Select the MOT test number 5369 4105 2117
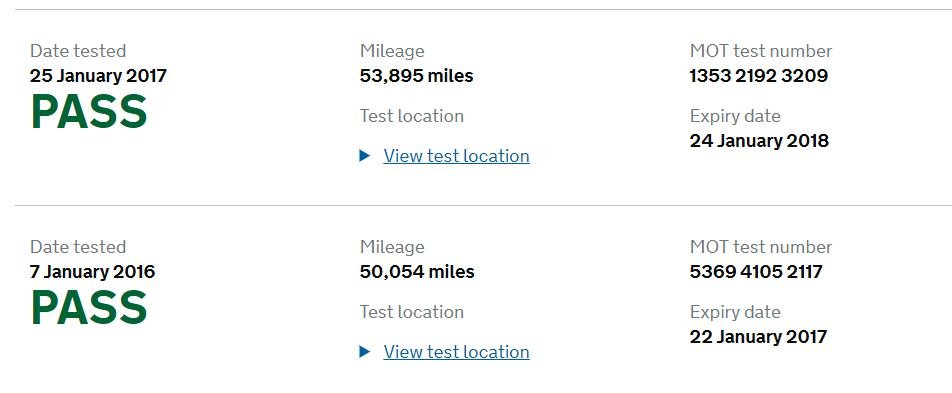 click(x=756, y=272)
